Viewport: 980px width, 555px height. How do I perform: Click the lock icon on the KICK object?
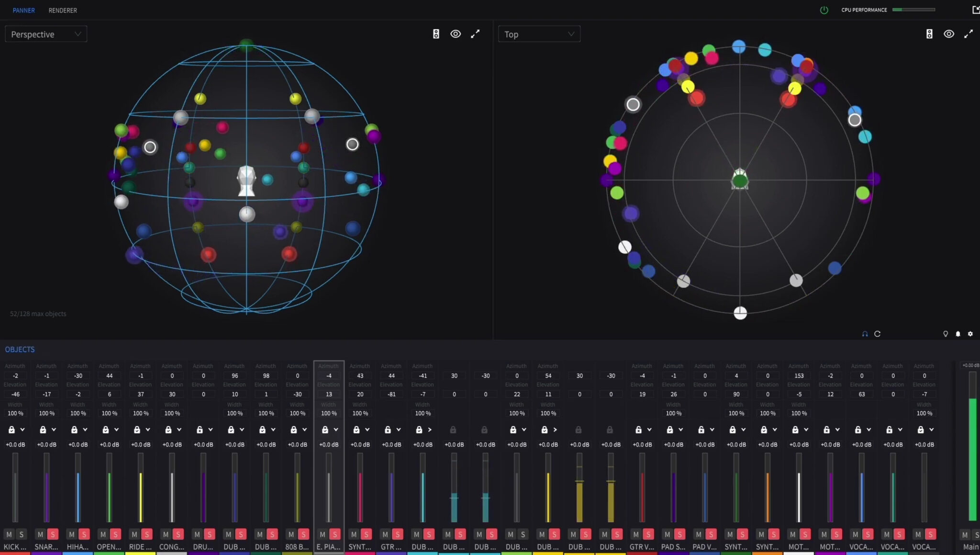pyautogui.click(x=11, y=430)
